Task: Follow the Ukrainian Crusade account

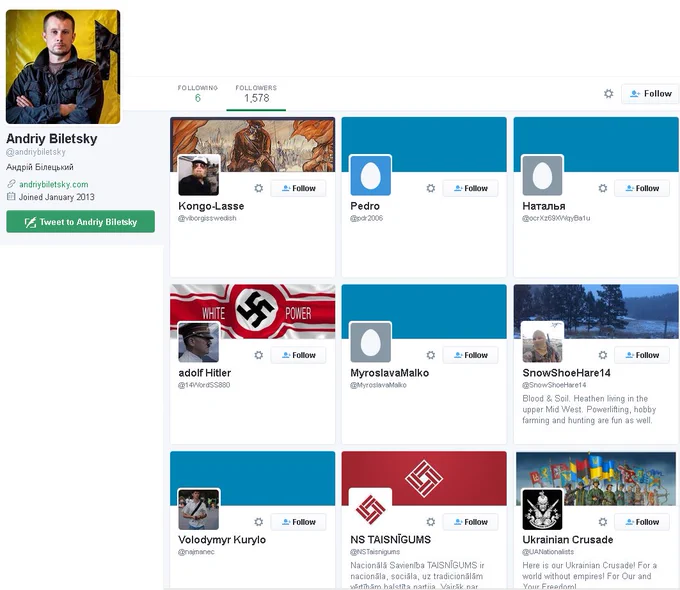Action: tap(642, 522)
